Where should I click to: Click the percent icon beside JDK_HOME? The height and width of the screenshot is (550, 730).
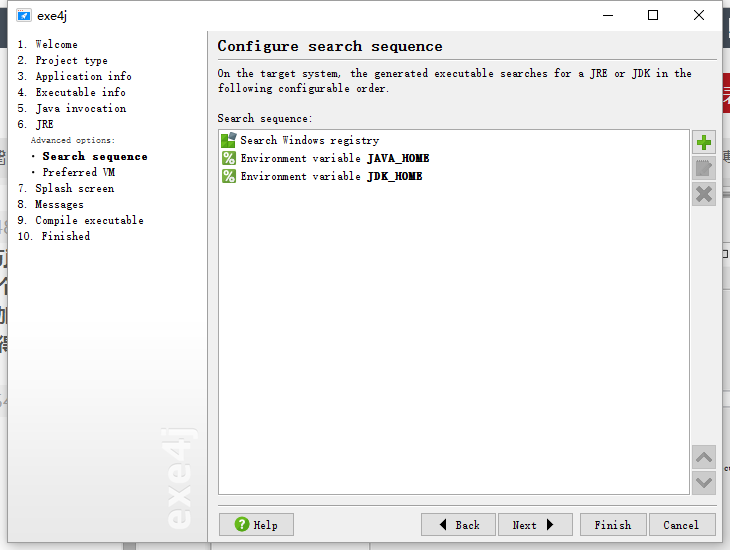229,176
